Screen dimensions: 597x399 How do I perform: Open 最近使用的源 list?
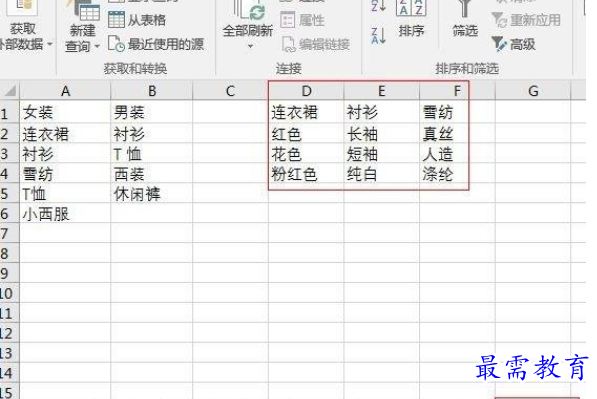pos(156,44)
